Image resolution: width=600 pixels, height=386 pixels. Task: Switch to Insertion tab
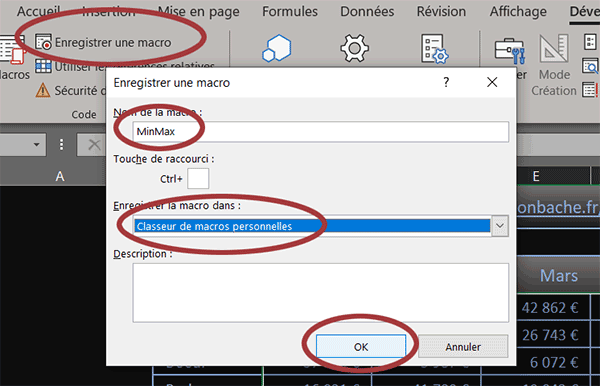(x=109, y=11)
